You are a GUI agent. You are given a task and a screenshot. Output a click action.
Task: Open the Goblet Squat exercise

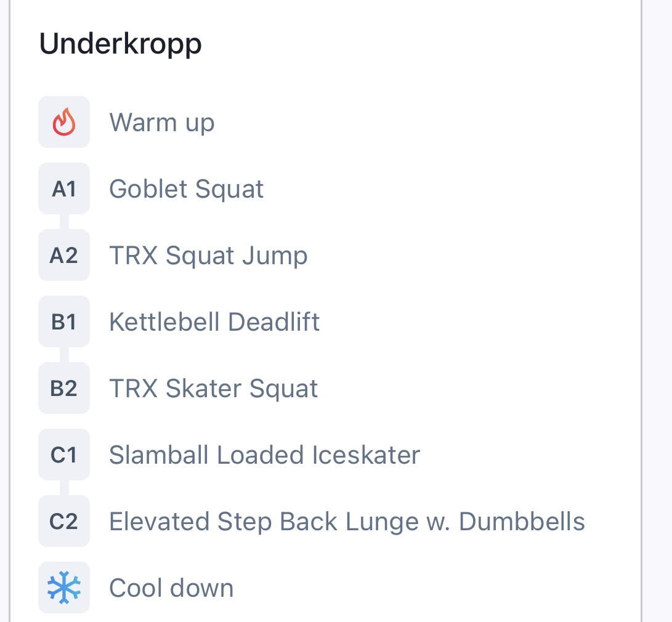tap(186, 188)
